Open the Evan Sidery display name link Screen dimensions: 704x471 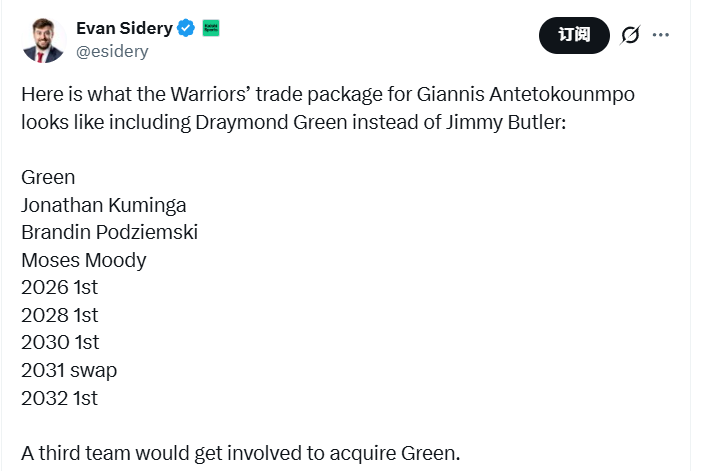pyautogui.click(x=124, y=29)
